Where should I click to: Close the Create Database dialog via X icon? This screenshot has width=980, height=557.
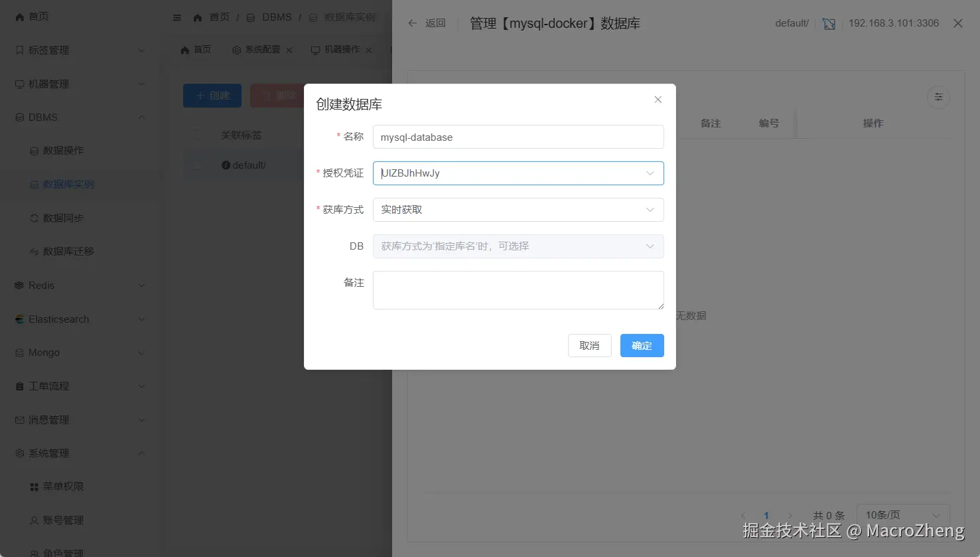tap(658, 100)
